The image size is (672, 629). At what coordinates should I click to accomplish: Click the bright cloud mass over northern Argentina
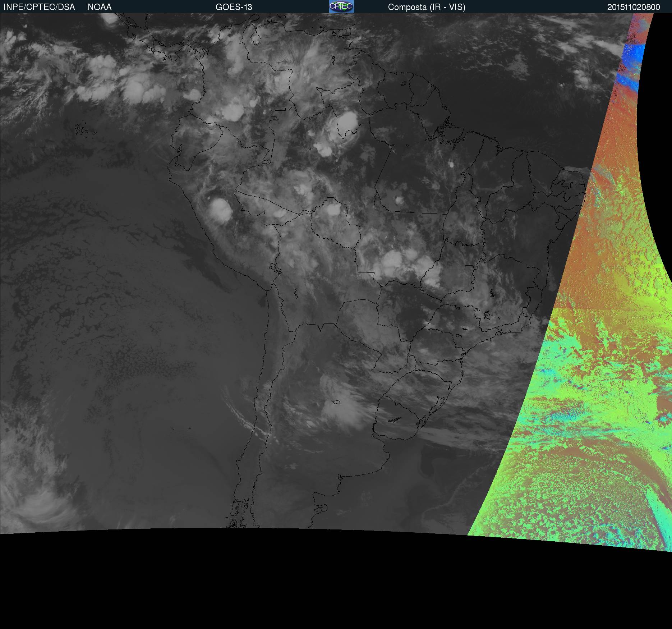coord(341,406)
